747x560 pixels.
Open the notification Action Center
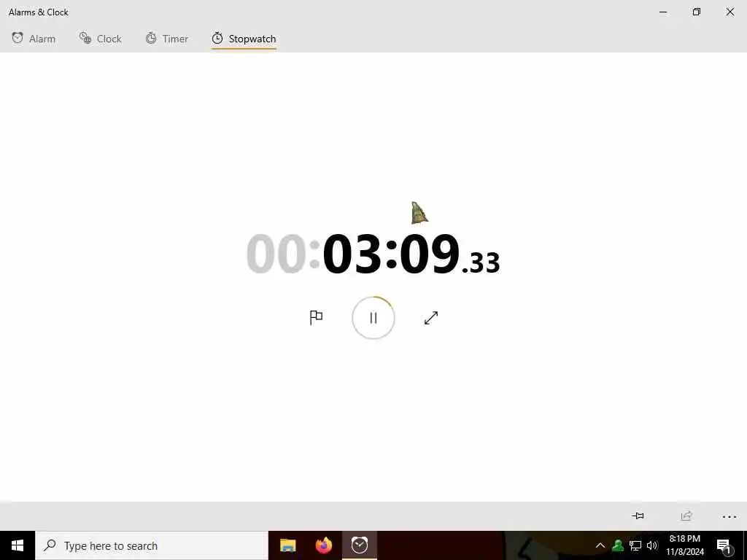724,545
